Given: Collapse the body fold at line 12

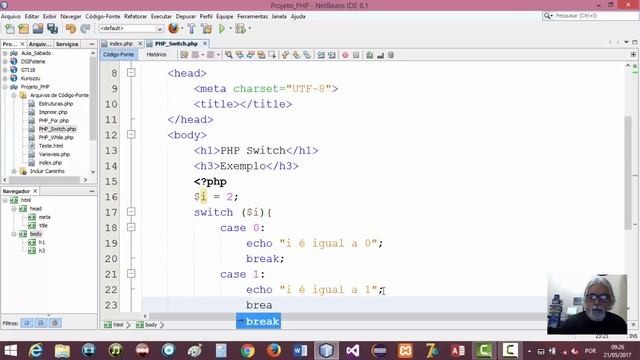Looking at the screenshot, I should [x=131, y=135].
